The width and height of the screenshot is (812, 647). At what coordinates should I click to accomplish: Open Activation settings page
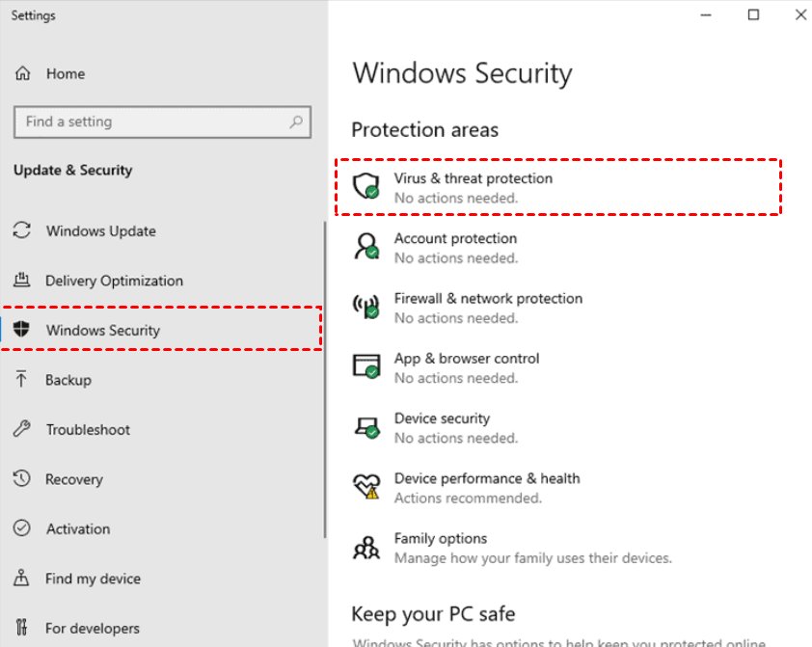(77, 528)
